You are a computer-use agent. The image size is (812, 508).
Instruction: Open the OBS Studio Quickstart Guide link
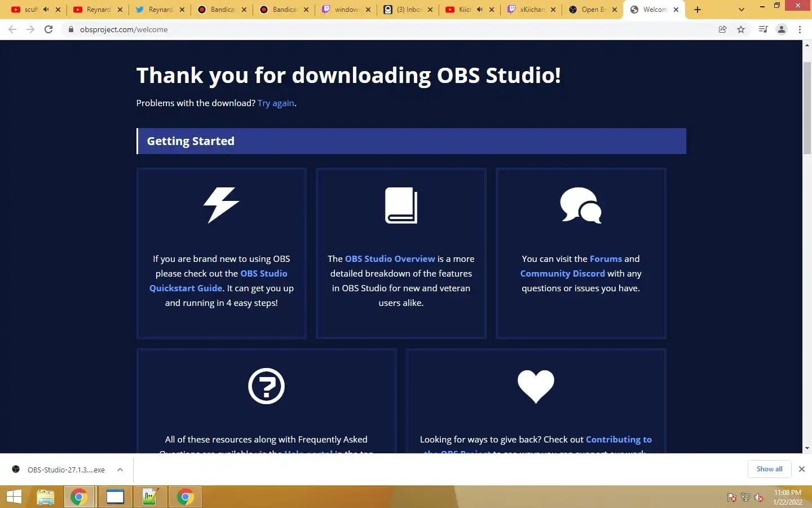tap(219, 281)
